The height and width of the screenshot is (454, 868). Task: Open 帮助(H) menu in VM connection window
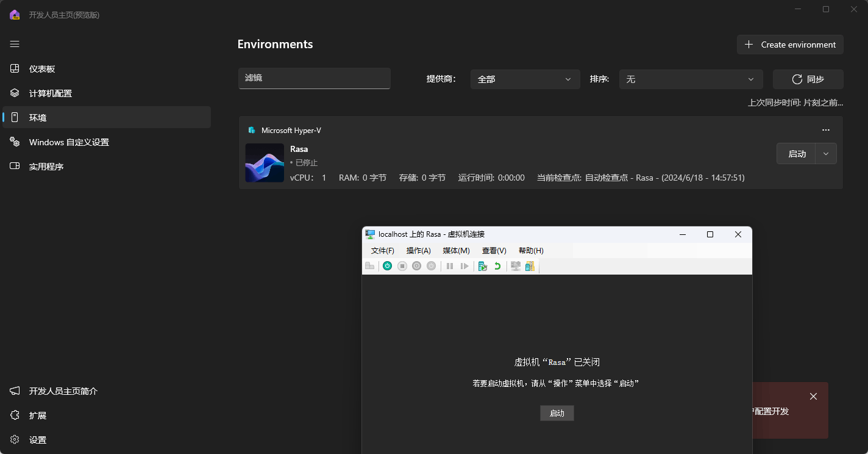[531, 251]
